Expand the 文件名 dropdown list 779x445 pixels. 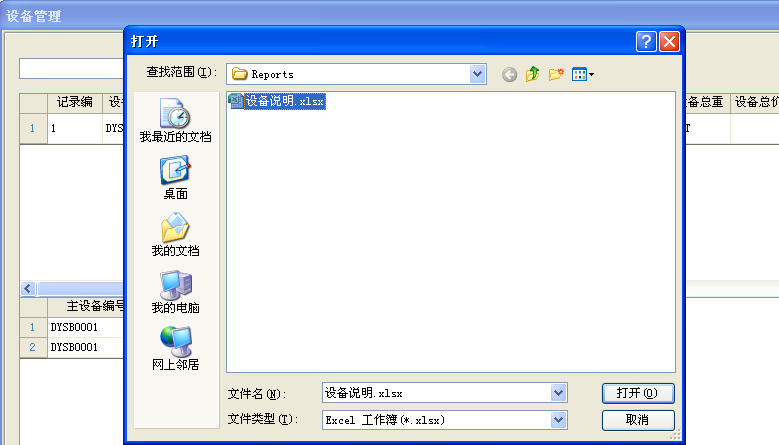(x=558, y=393)
